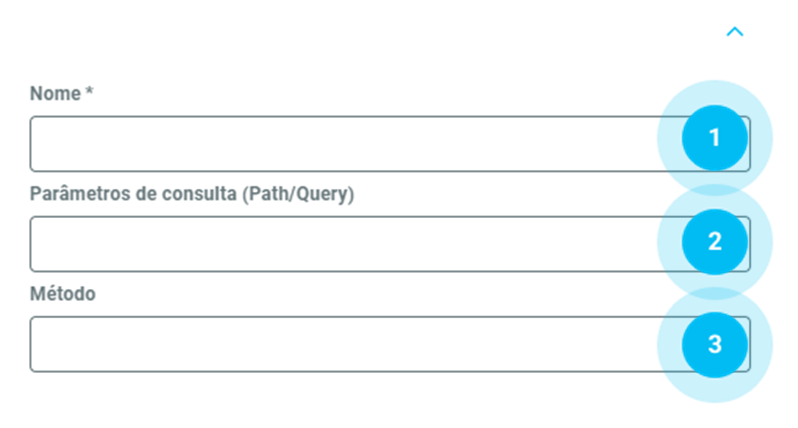The height and width of the screenshot is (428, 798).
Task: Select the blue badge on the Nome field
Action: click(714, 139)
